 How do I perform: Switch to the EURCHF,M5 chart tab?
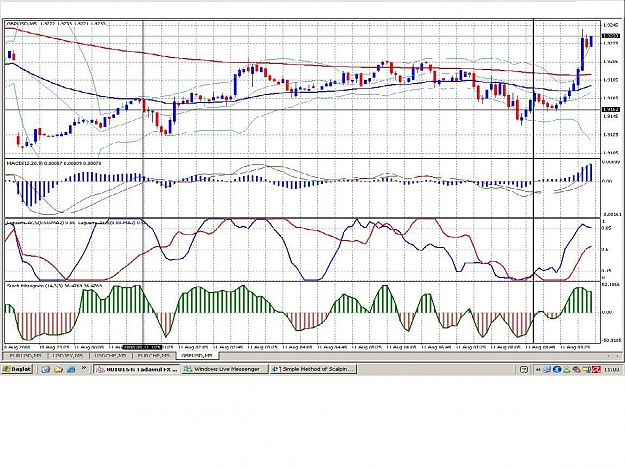pyautogui.click(x=153, y=355)
